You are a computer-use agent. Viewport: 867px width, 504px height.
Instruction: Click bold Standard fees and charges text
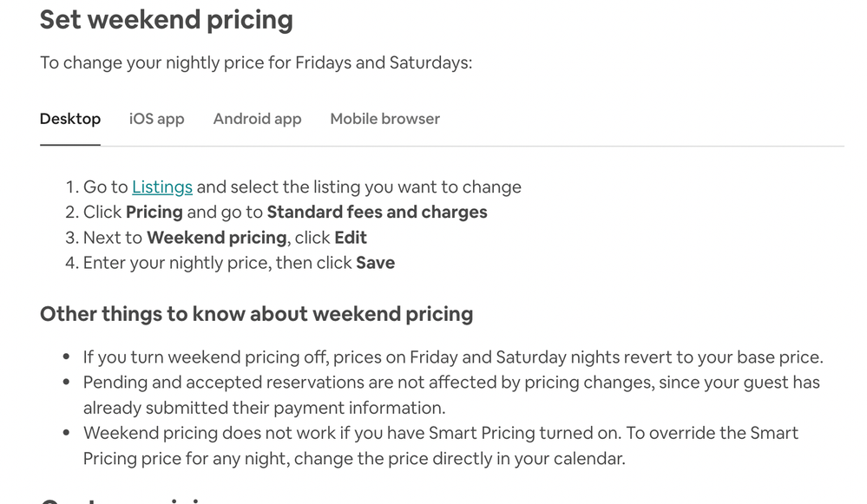[x=377, y=213]
